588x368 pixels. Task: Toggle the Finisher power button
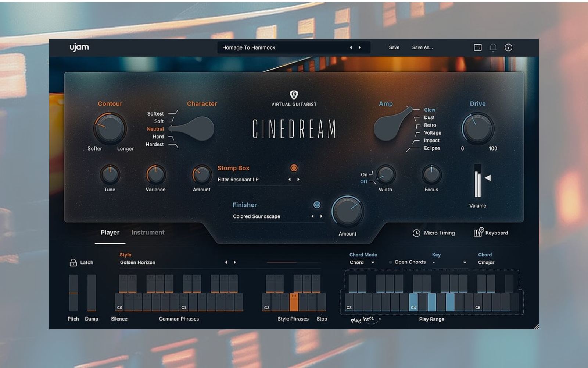(x=317, y=205)
